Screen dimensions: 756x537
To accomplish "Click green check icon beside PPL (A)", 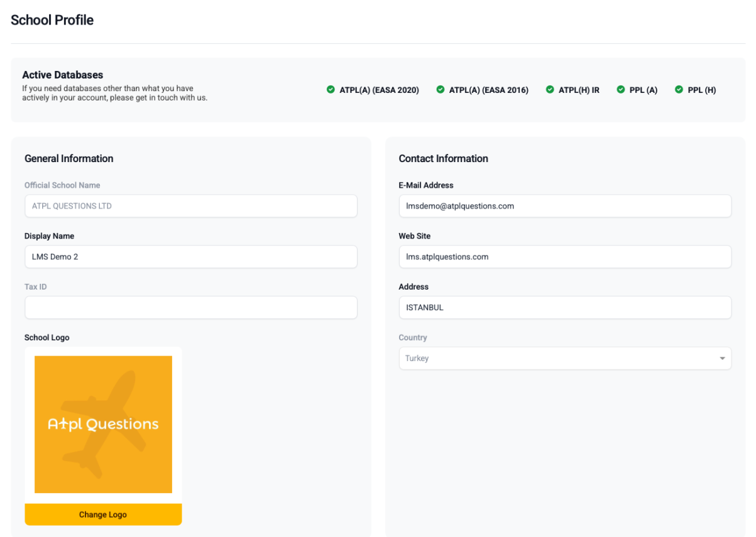I will [620, 90].
